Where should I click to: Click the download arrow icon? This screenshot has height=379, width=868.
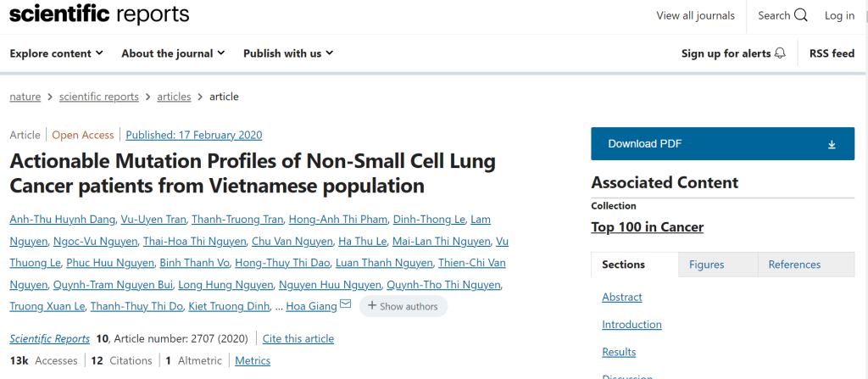(832, 144)
